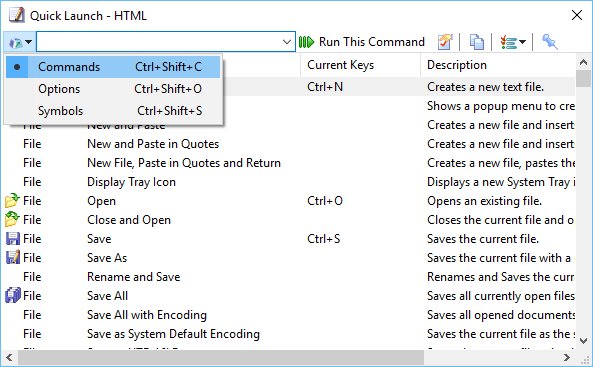Image resolution: width=593 pixels, height=367 pixels.
Task: Click the Save All stacked floppies icon
Action: click(12, 295)
